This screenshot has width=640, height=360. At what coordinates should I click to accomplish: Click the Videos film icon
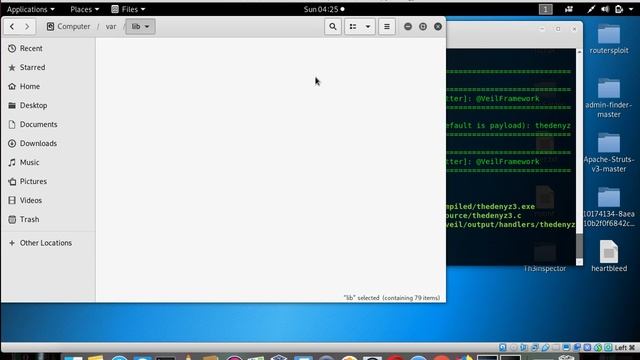coord(12,200)
